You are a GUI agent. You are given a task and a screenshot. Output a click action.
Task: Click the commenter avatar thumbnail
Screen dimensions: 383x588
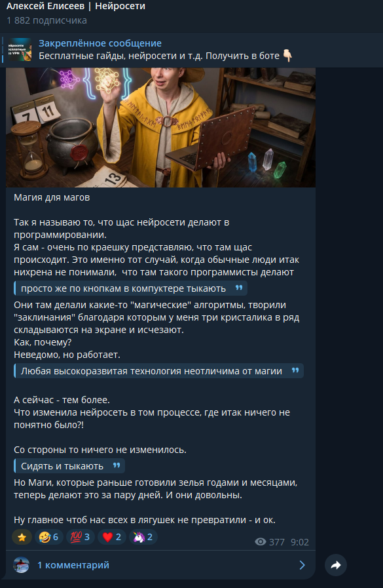(22, 565)
